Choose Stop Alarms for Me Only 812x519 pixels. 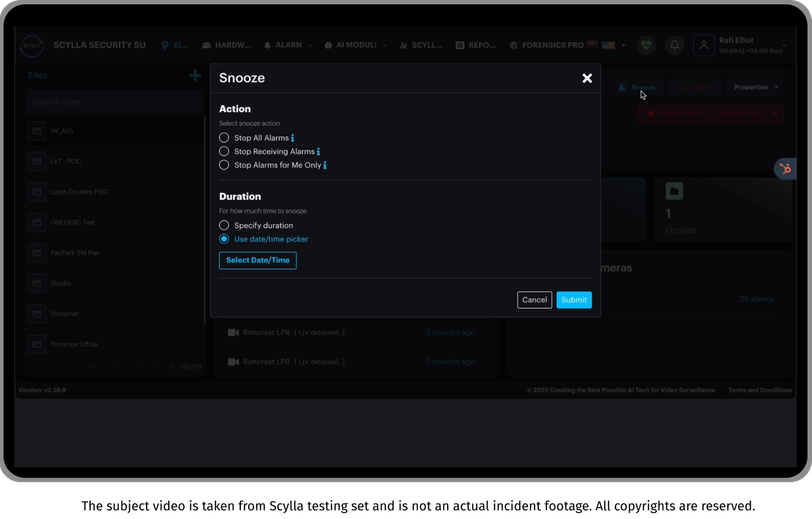click(x=224, y=165)
